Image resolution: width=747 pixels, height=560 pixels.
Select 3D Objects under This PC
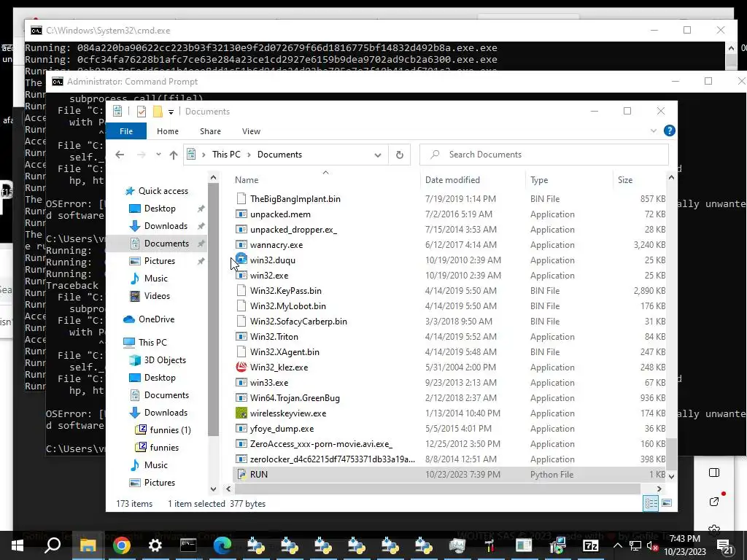(x=165, y=360)
